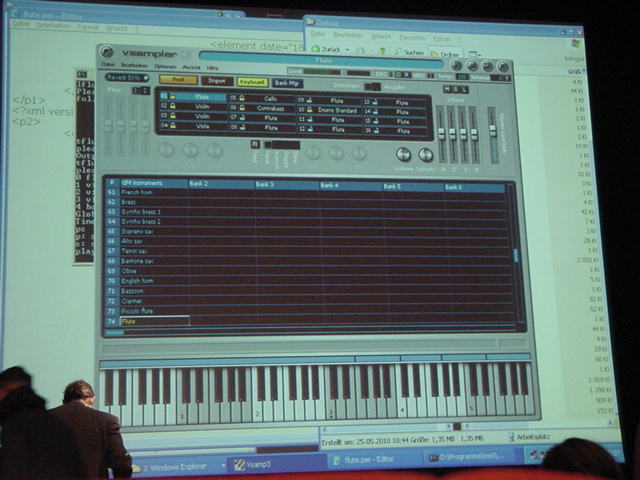640x480 pixels.
Task: Open dropdown arrow next to Zurück
Action: coord(347,50)
